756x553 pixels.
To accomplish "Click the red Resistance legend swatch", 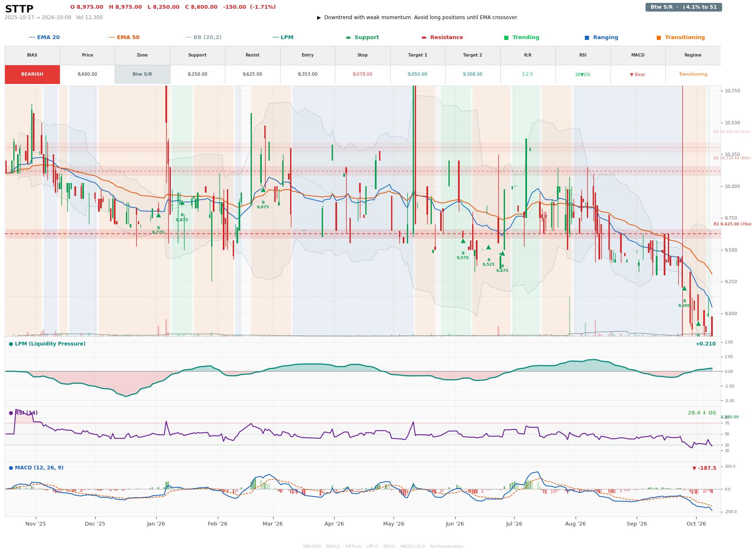I will pos(424,37).
